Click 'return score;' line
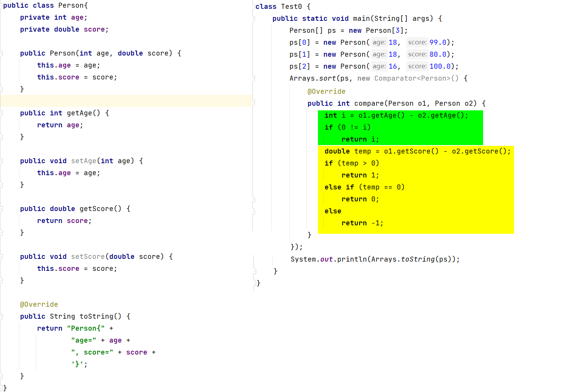Screen dimensions: 568x392 point(64,221)
